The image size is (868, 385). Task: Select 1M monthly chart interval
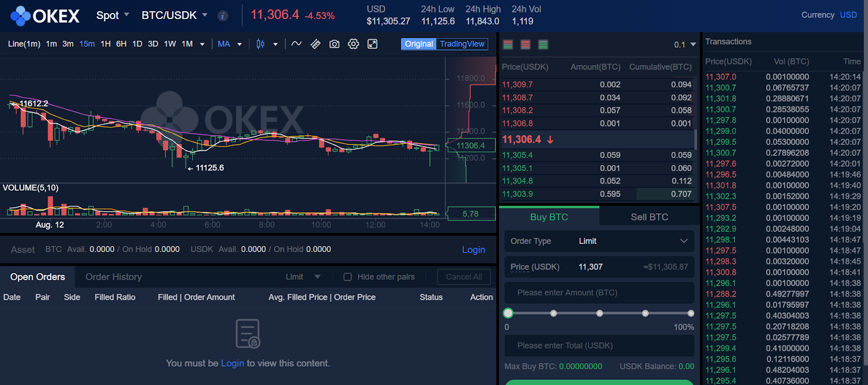187,44
